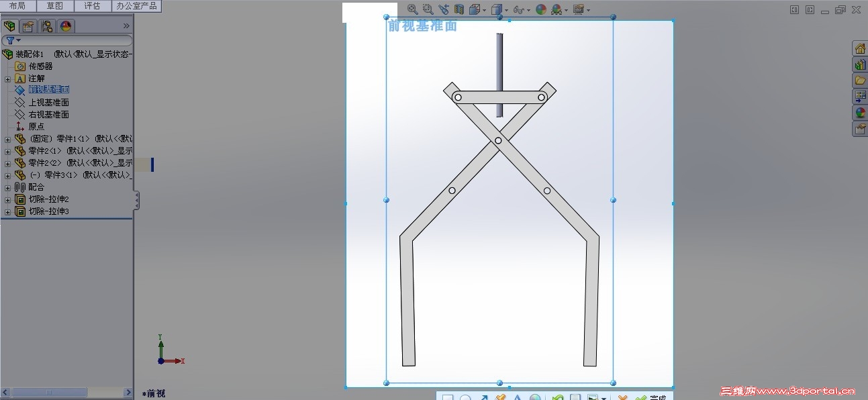Open Appearances and Scenes task pane

[x=859, y=113]
